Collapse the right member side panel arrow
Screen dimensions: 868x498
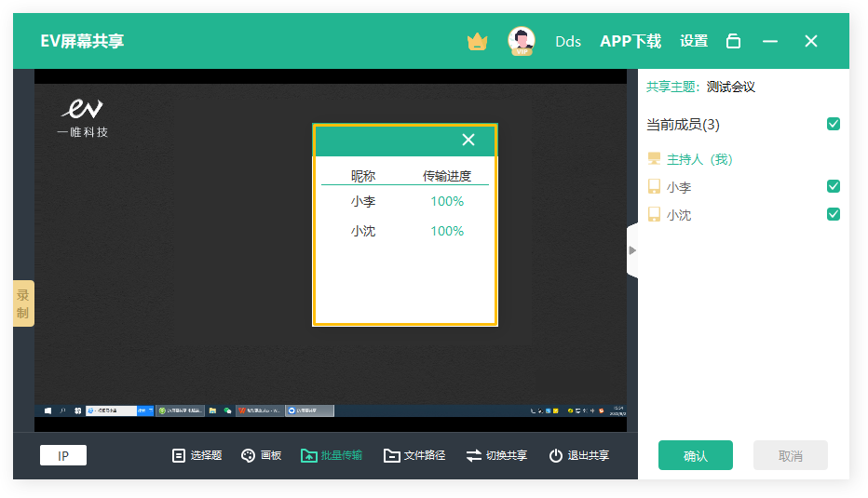point(632,249)
